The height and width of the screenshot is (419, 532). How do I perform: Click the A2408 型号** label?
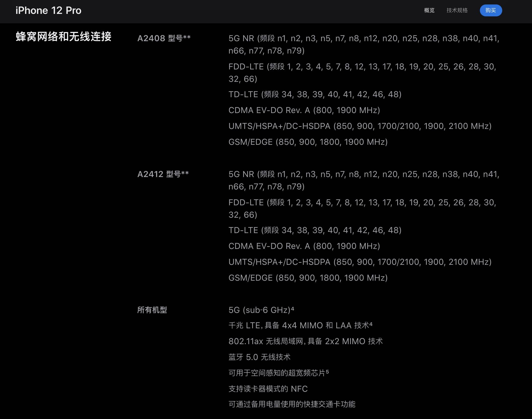[x=164, y=38]
